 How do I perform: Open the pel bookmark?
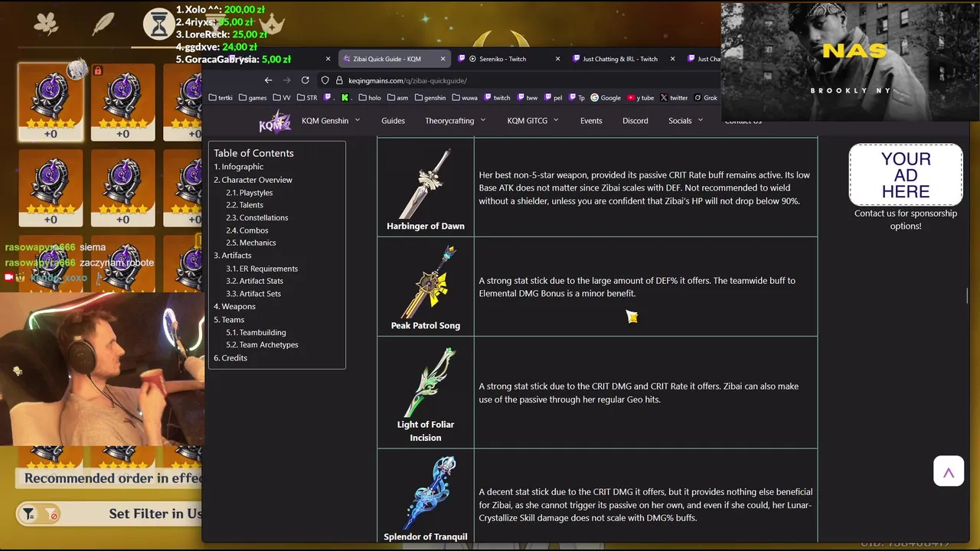point(553,98)
